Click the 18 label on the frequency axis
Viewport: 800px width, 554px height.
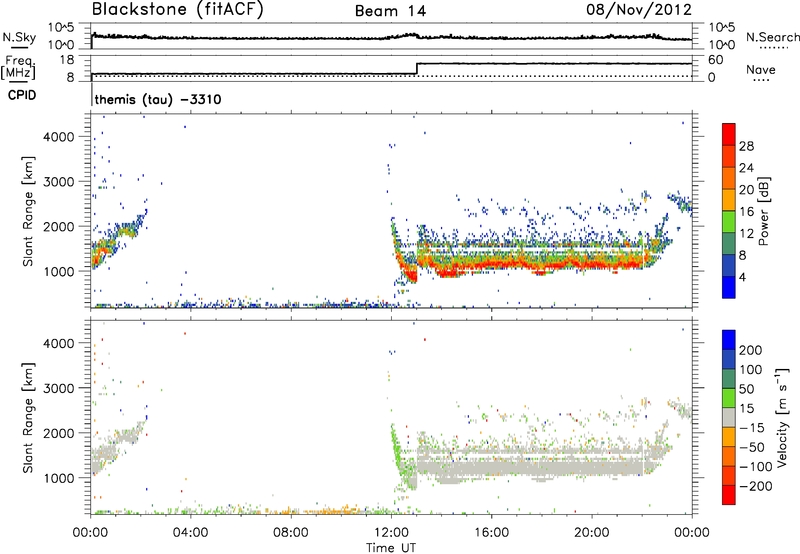pos(67,60)
